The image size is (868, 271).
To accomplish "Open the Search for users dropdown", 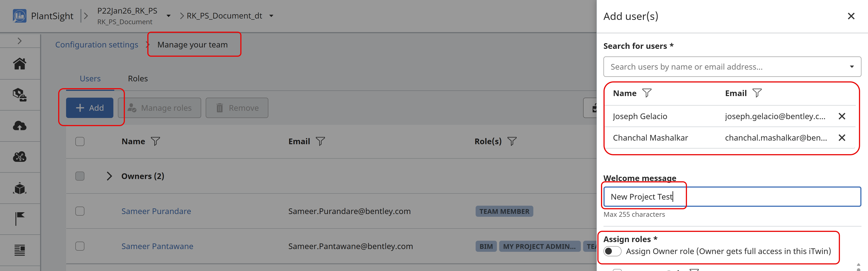I will tap(851, 67).
